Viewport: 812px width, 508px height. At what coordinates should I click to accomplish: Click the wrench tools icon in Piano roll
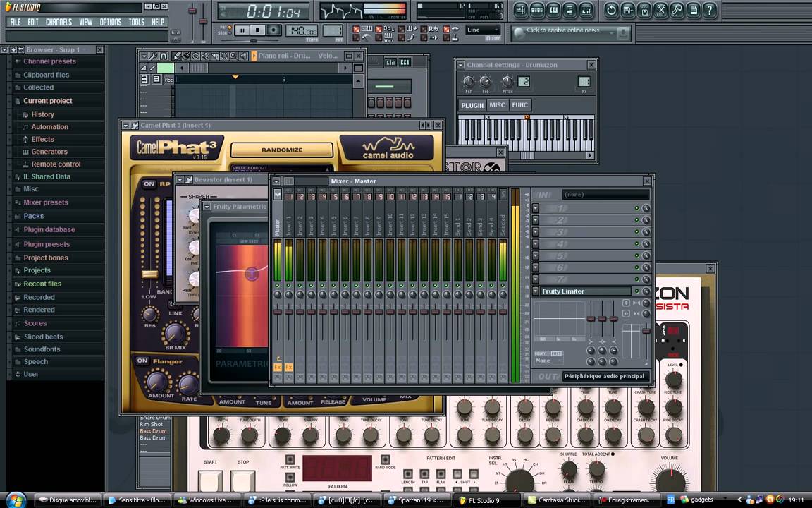pos(154,56)
